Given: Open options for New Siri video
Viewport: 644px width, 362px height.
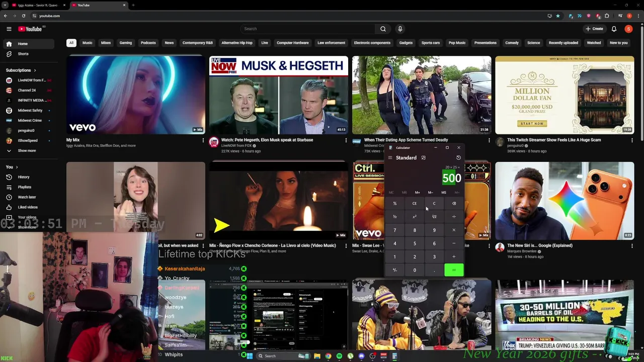Looking at the screenshot, I should point(631,246).
